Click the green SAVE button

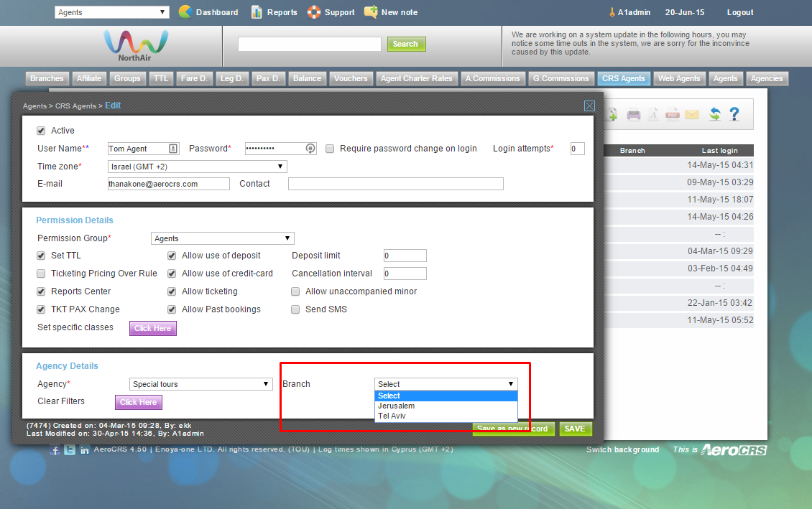(x=576, y=429)
